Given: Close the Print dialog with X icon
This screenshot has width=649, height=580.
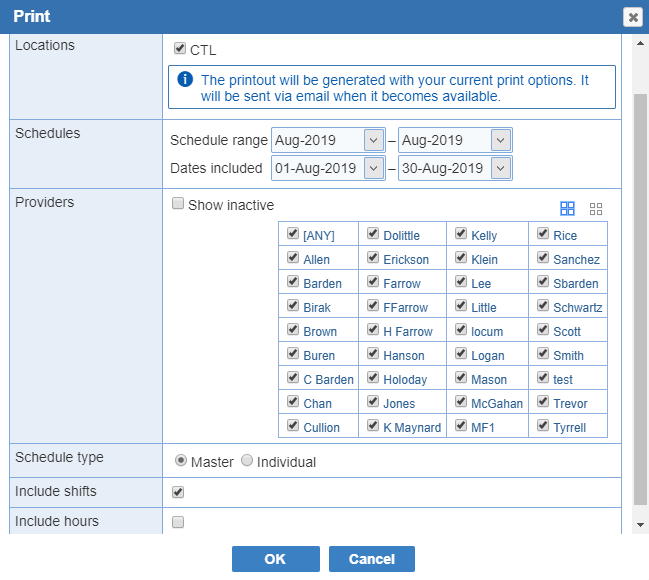Looking at the screenshot, I should 633,17.
